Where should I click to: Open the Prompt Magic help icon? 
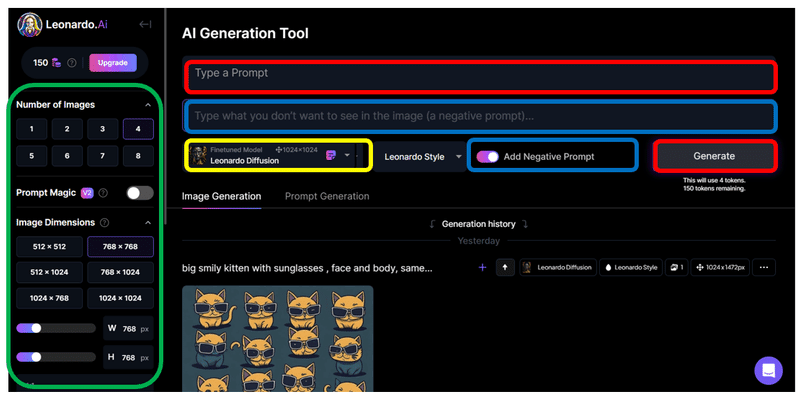click(103, 193)
